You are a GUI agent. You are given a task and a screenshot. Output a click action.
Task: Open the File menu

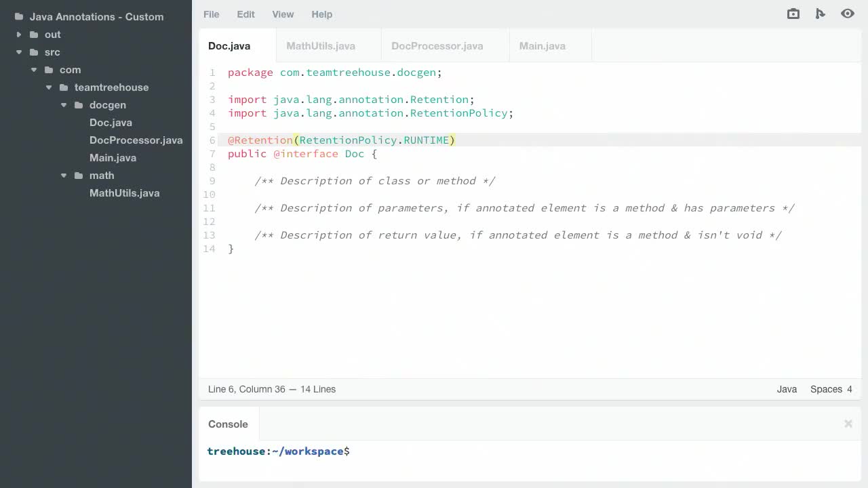pyautogui.click(x=212, y=14)
